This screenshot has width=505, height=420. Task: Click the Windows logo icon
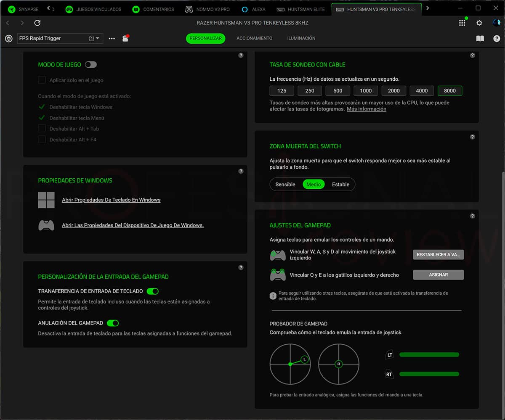tap(46, 200)
